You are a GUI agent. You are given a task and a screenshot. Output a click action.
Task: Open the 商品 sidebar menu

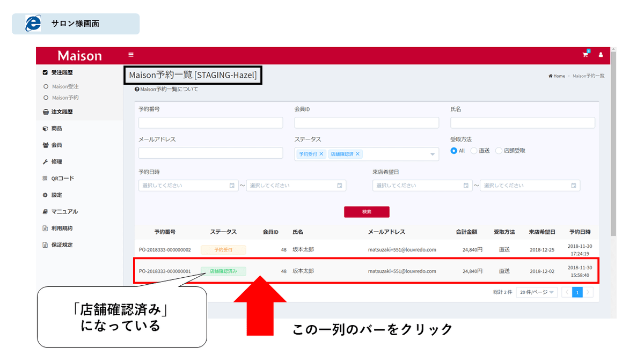click(x=56, y=129)
